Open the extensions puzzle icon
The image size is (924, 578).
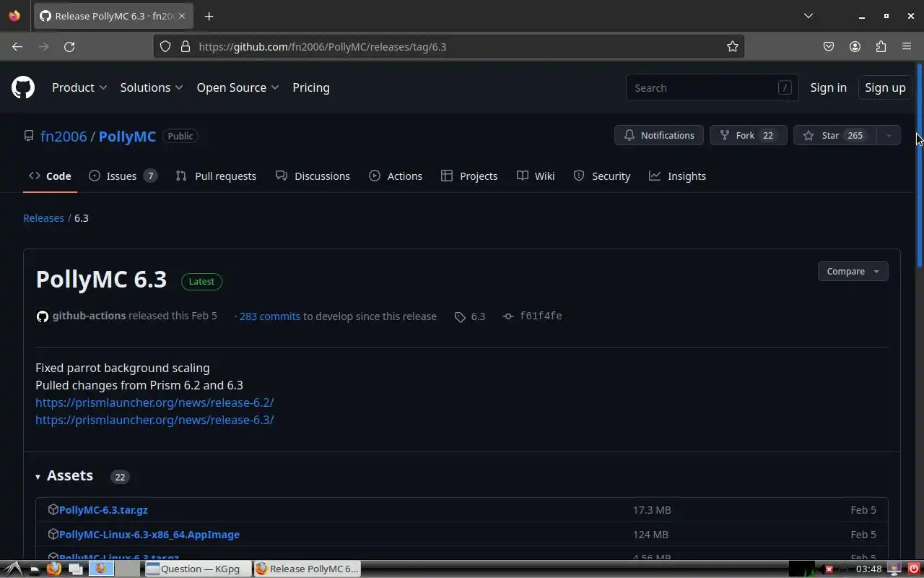881,46
